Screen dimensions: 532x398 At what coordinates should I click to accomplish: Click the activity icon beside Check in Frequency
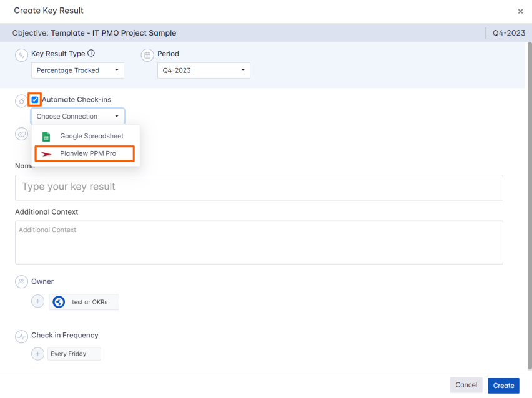[21, 335]
